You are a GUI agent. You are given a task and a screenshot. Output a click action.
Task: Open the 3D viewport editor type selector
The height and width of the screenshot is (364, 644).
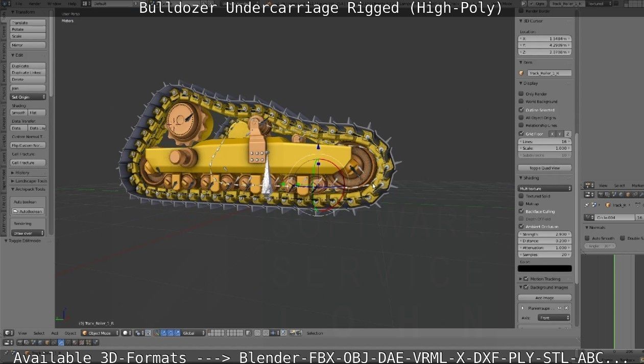tap(9, 333)
